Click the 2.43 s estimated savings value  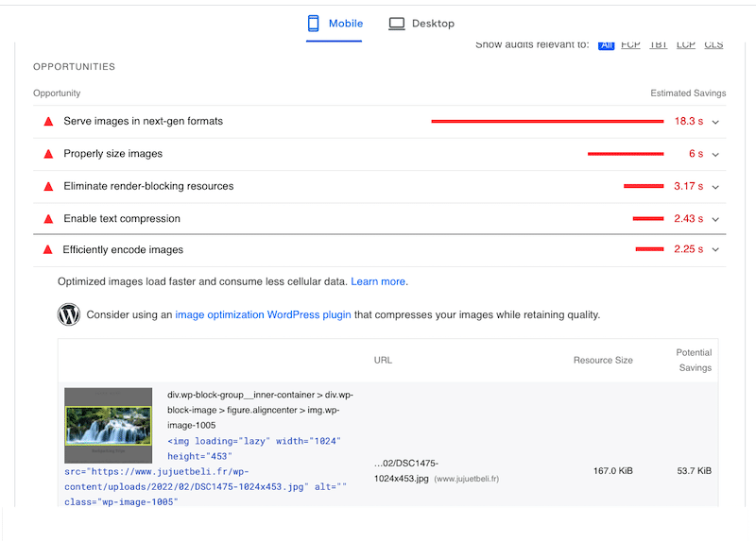point(689,219)
